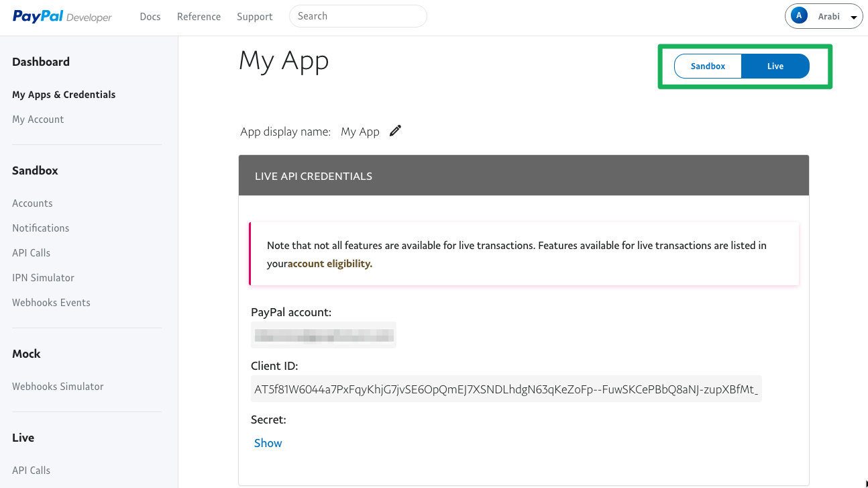Open the Arabi account dropdown arrow

[x=854, y=17]
